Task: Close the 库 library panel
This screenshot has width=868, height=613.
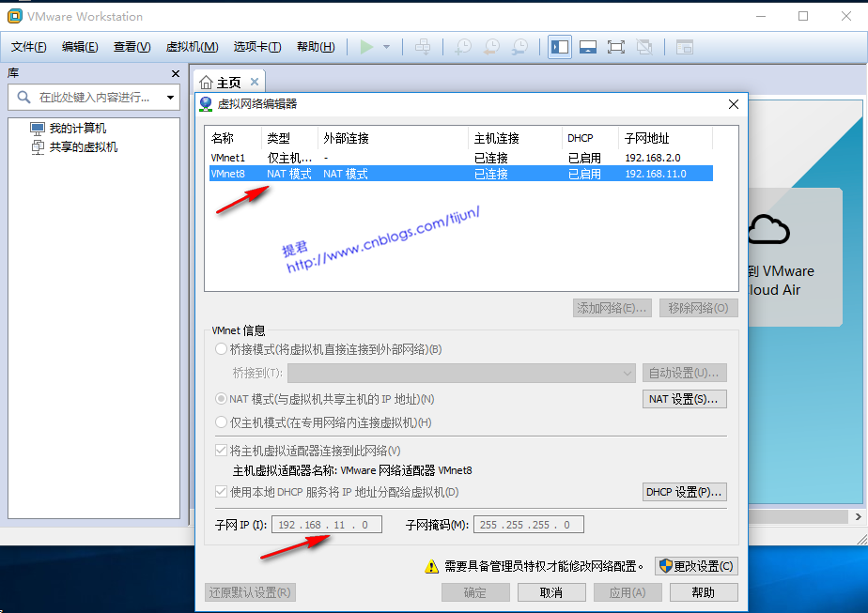Action: click(x=176, y=73)
